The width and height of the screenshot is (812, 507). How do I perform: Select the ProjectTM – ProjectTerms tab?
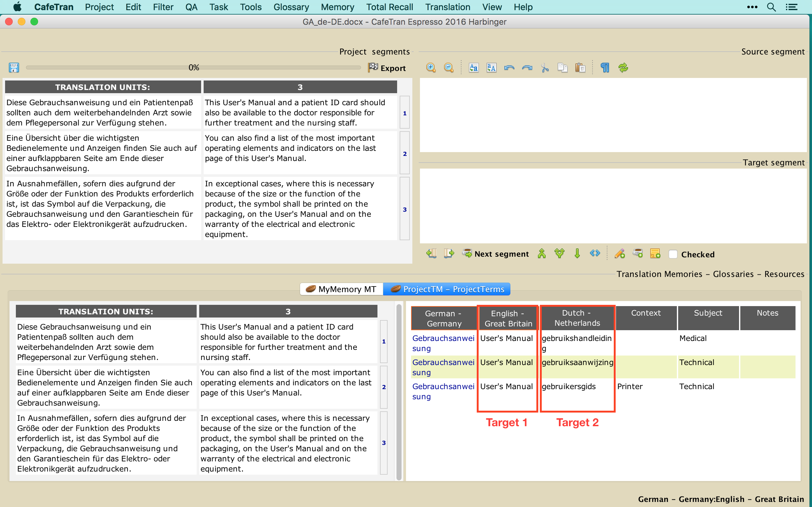tap(447, 289)
